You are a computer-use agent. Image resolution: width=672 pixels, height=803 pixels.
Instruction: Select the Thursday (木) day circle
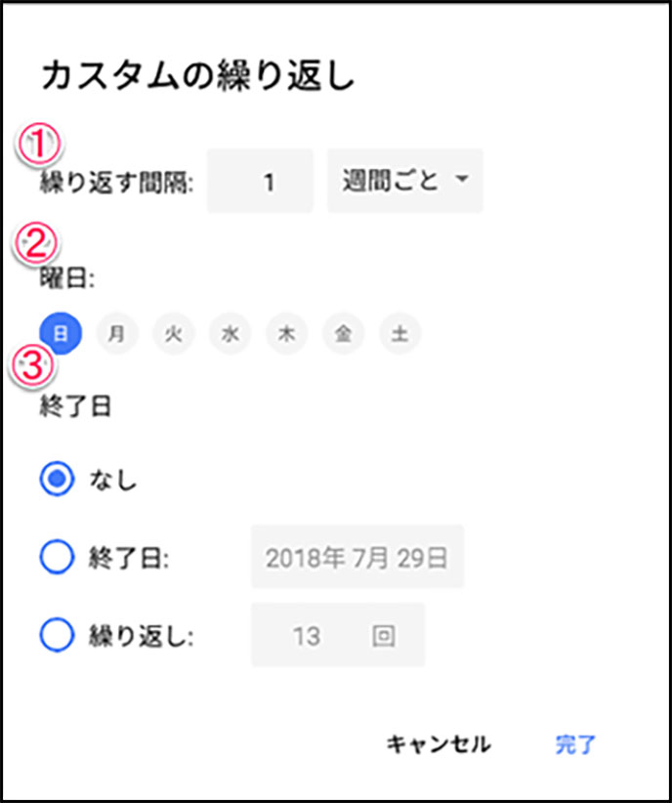[x=287, y=334]
